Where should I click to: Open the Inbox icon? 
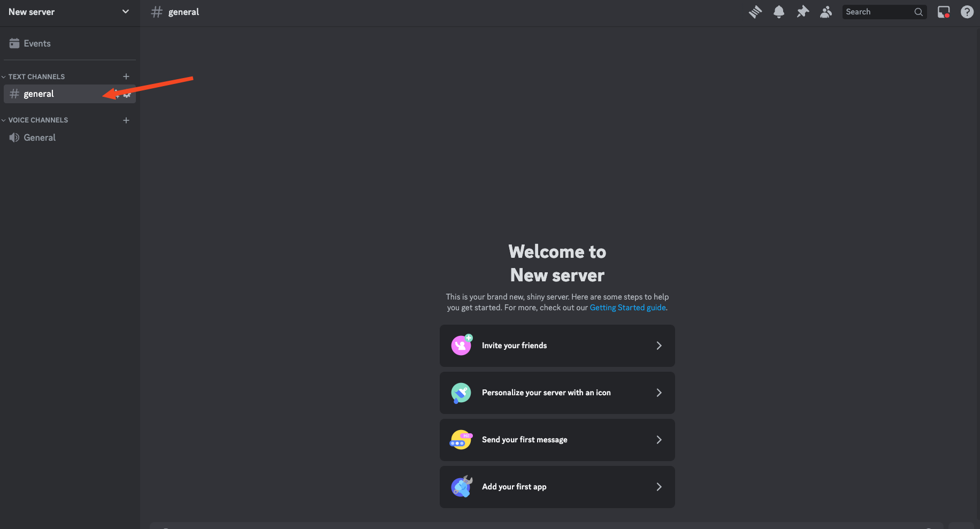click(943, 12)
